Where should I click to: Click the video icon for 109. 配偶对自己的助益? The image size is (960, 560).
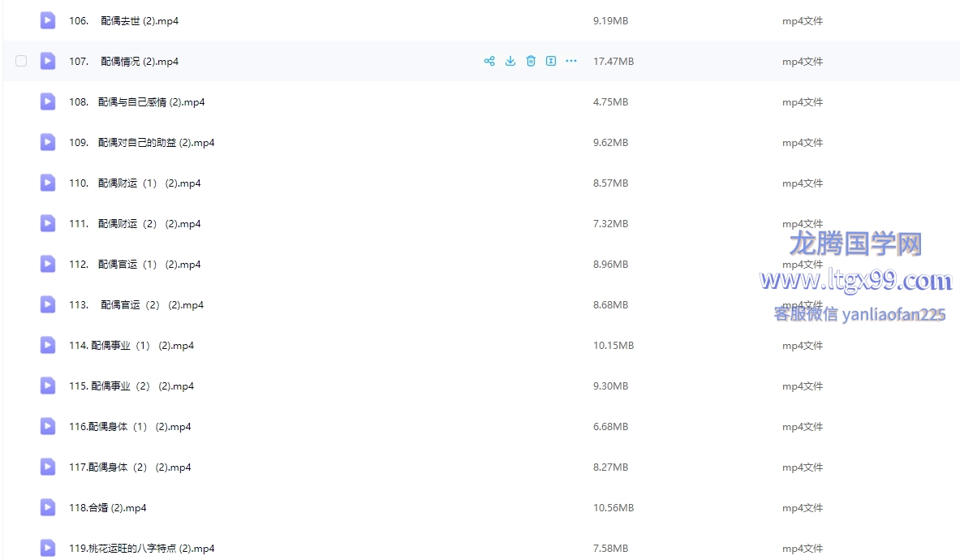[x=48, y=143]
